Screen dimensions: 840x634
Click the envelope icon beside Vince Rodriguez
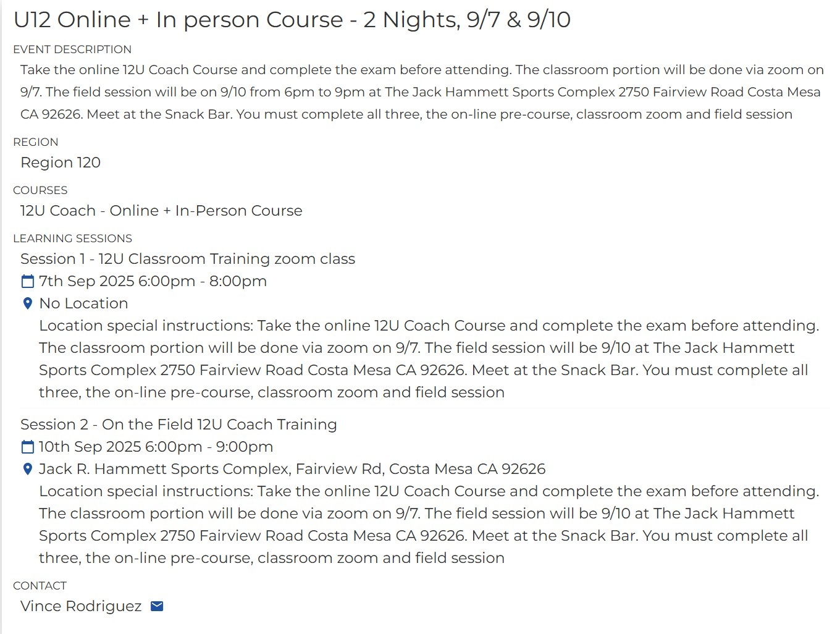coord(157,606)
